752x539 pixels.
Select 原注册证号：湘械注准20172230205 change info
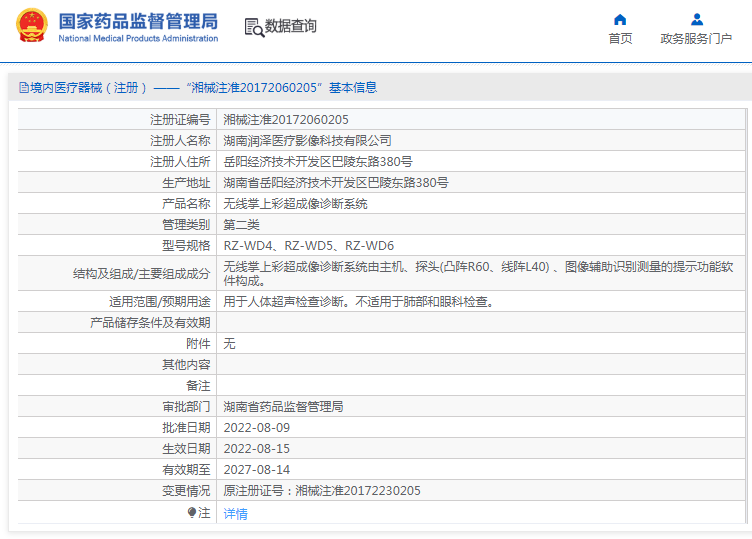322,491
